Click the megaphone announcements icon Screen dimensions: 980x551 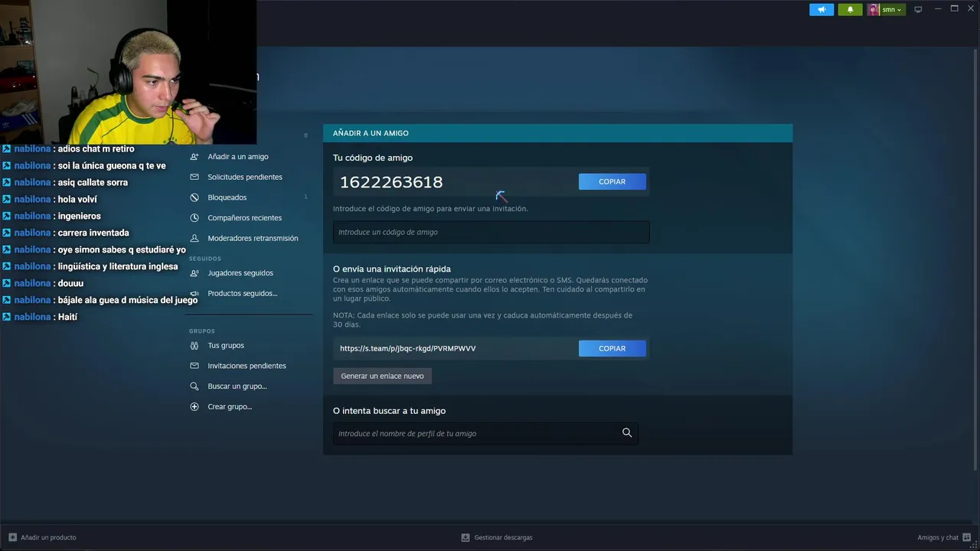point(822,10)
